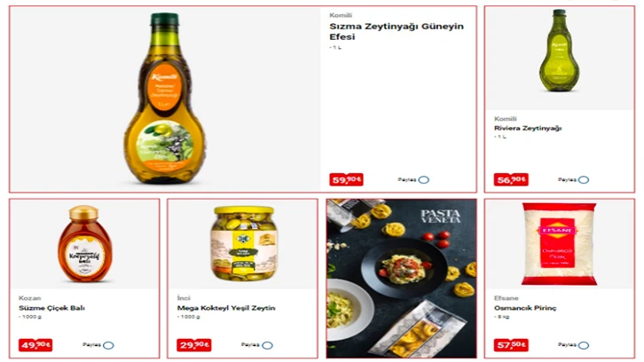
Task: Open the İnci green olive jar image
Action: (x=244, y=243)
